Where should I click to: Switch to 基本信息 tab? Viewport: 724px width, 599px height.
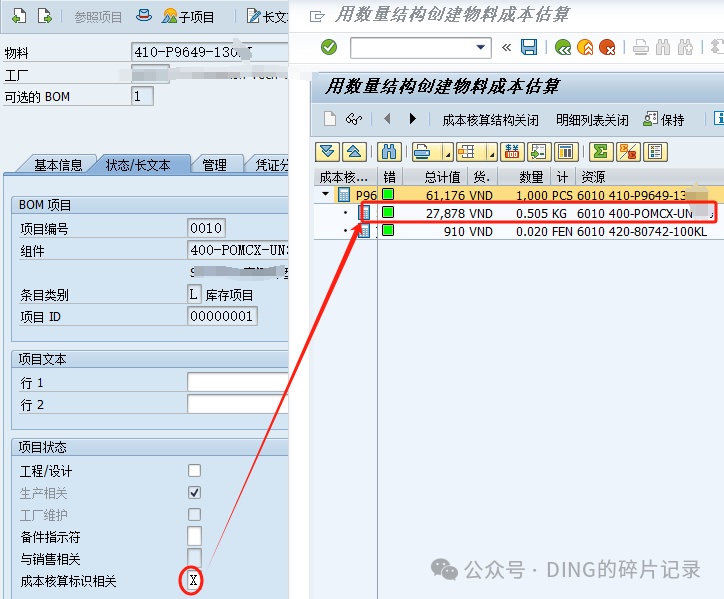(x=58, y=164)
